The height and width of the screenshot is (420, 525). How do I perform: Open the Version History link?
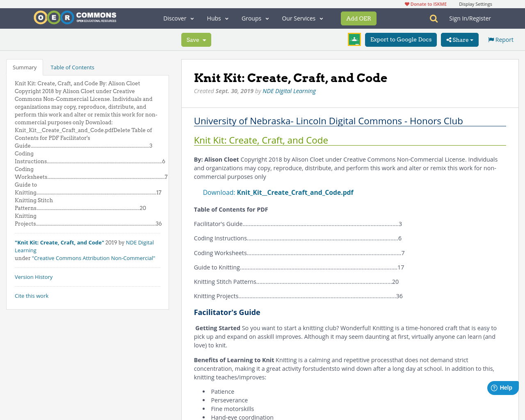point(34,276)
